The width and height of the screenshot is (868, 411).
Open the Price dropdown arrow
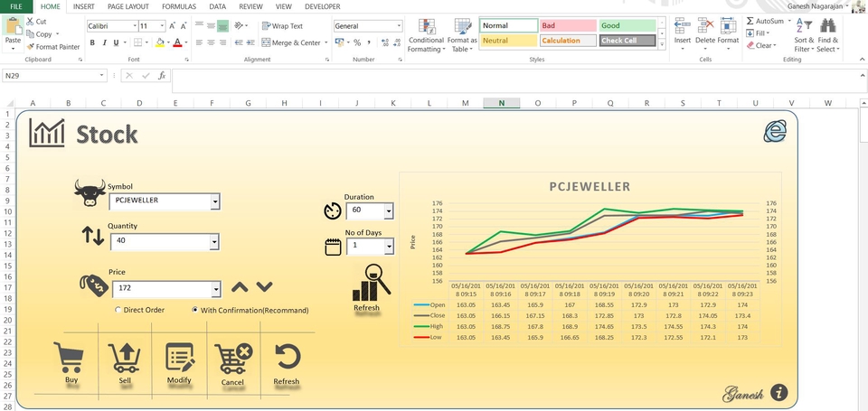pos(215,289)
